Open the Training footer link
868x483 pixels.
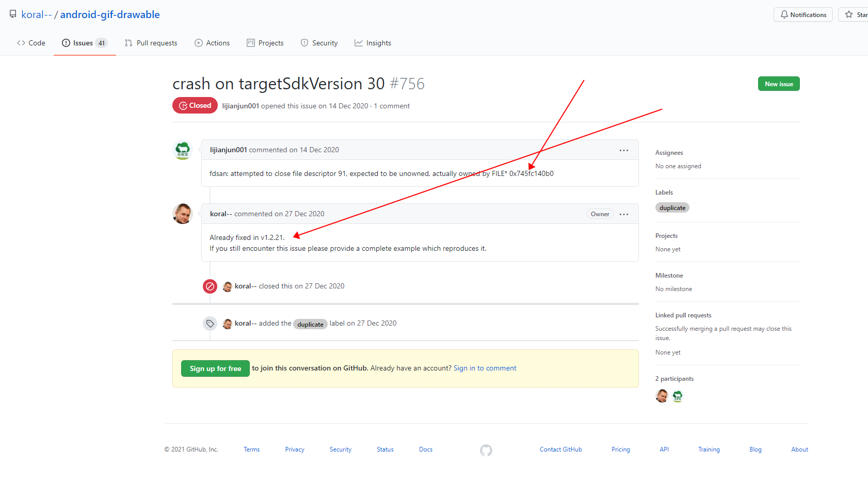click(x=709, y=449)
